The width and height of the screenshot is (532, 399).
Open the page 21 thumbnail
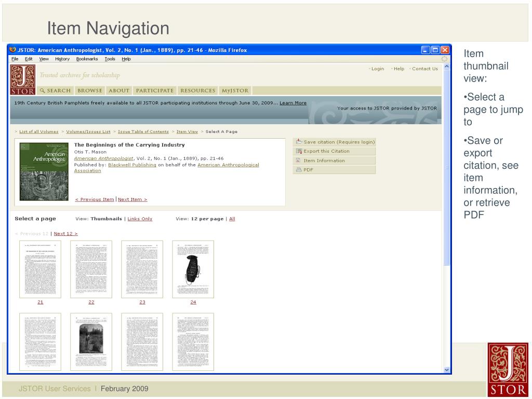pyautogui.click(x=40, y=270)
